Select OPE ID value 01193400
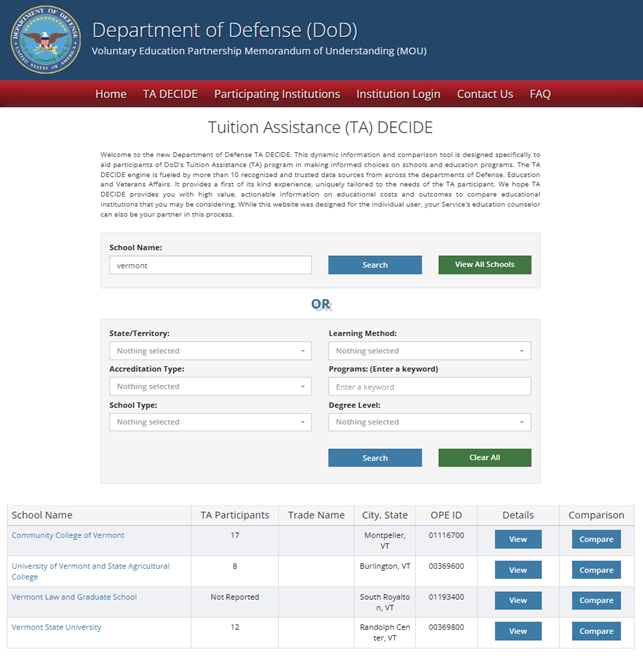 coord(446,597)
